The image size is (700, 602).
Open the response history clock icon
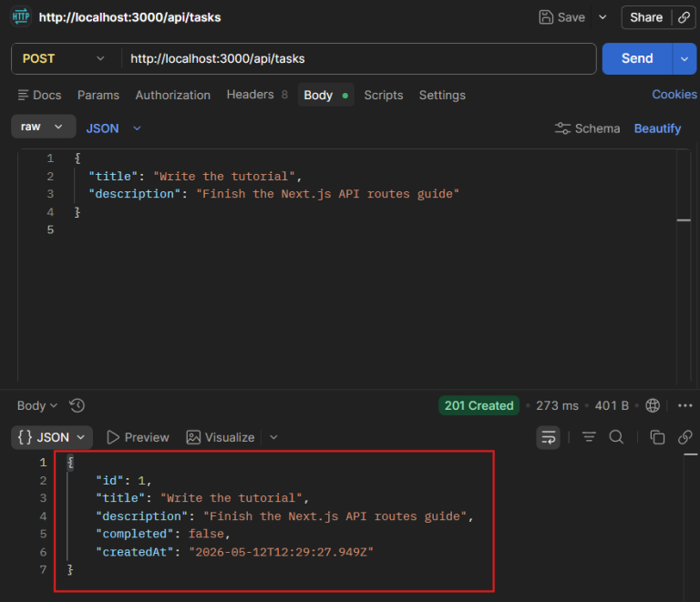coord(77,405)
